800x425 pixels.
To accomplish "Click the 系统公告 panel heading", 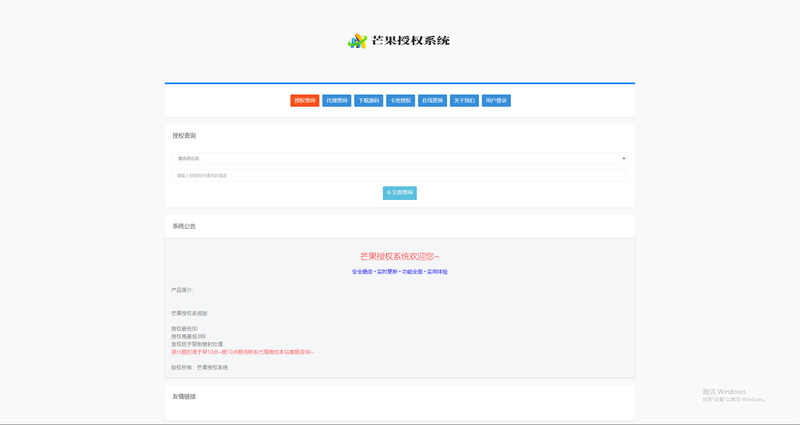I will pos(184,226).
